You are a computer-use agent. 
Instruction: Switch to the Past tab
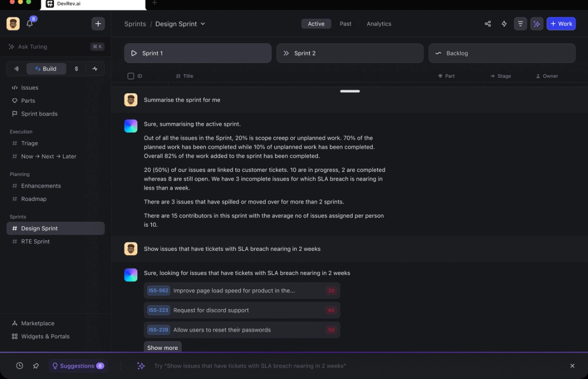(x=345, y=23)
